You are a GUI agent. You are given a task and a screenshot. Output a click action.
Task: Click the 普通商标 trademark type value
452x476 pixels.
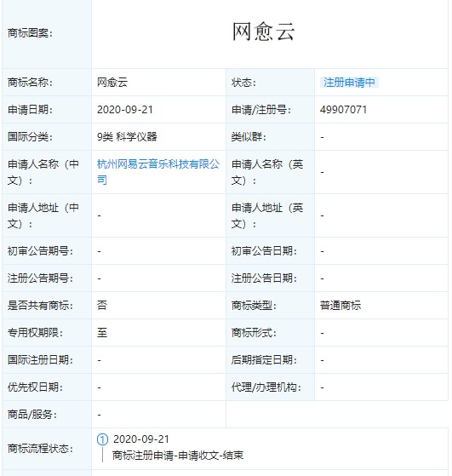[340, 306]
